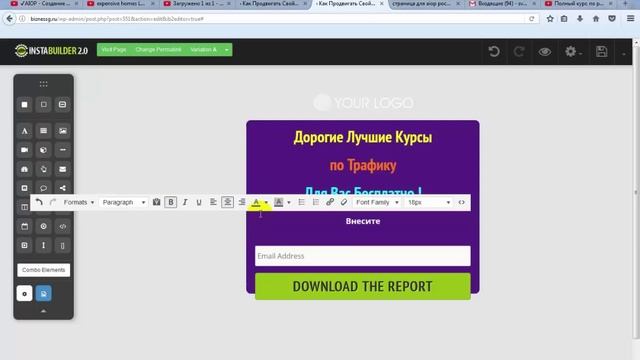Screen dimensions: 640x360
Task: Add a text element (A icon)
Action: (24, 131)
